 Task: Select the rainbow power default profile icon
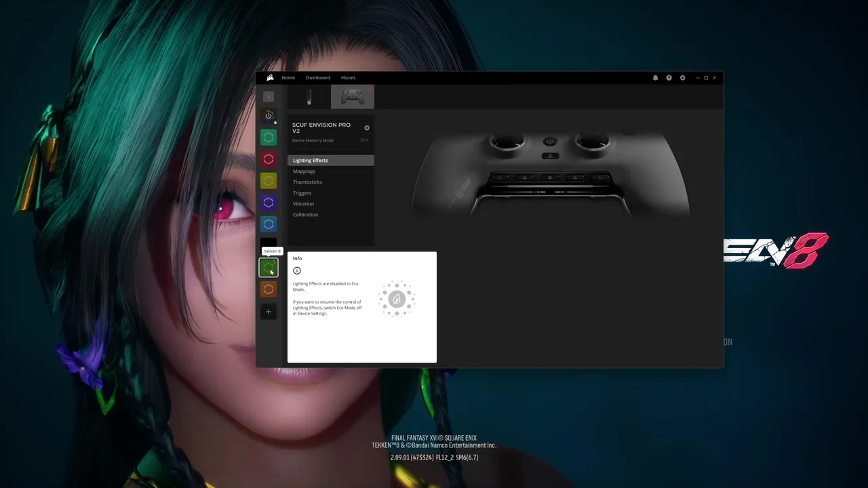pos(269,116)
